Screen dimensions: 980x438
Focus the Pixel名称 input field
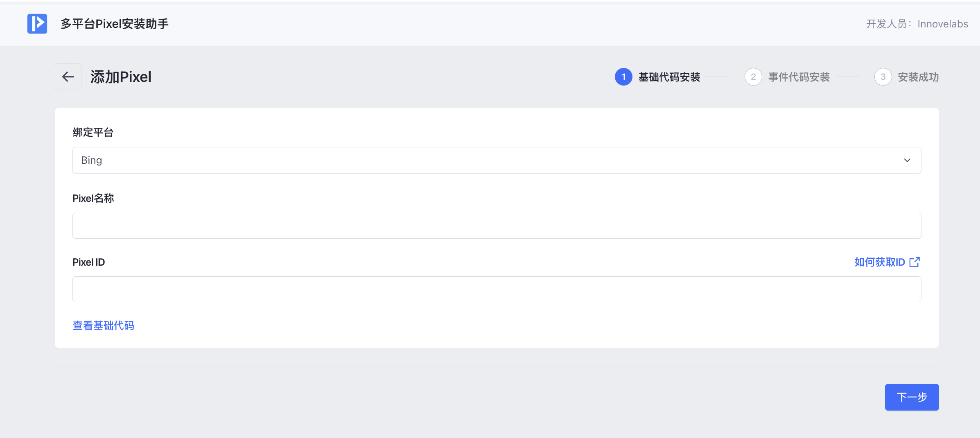(x=497, y=226)
